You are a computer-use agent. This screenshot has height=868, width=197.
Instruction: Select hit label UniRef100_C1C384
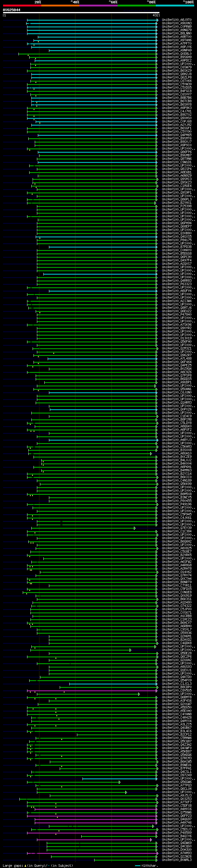click(177, 531)
